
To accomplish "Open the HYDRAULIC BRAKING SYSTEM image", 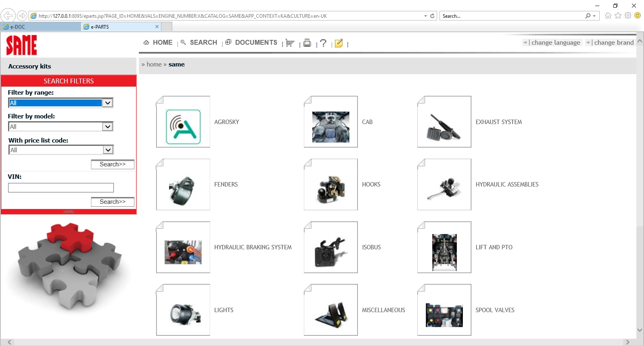I will coord(183,247).
